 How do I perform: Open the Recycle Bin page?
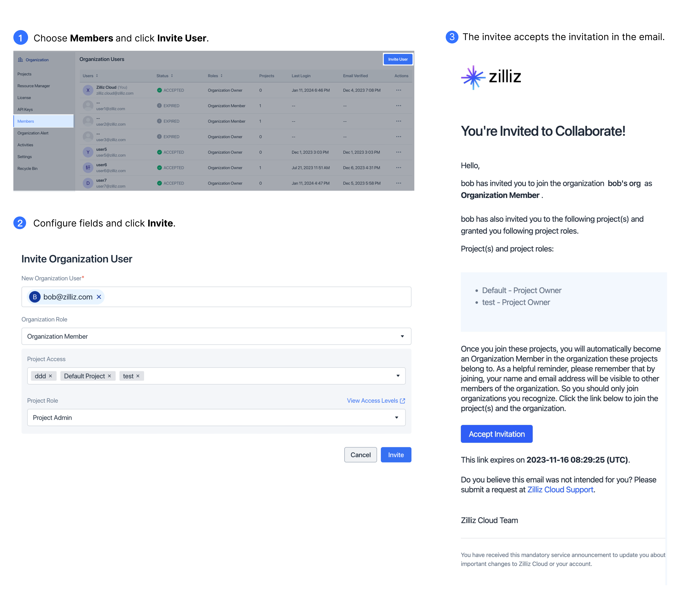[27, 169]
